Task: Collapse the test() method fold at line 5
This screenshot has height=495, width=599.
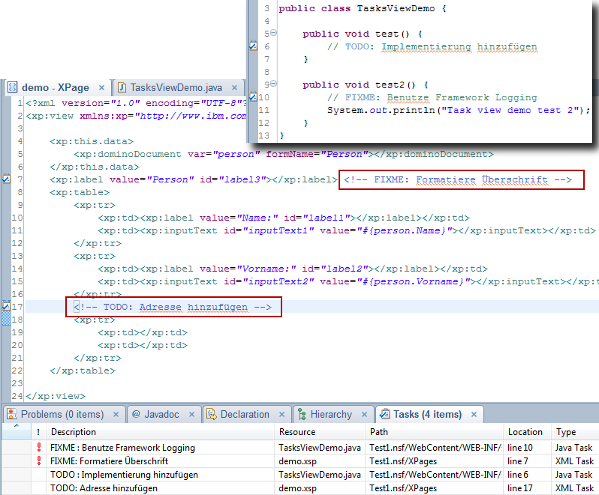Action: pyautogui.click(x=274, y=33)
